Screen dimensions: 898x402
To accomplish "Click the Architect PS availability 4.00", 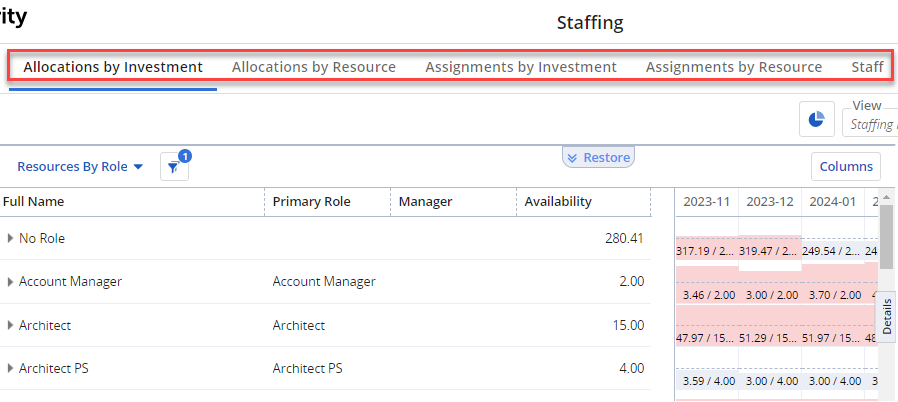I will (x=632, y=368).
